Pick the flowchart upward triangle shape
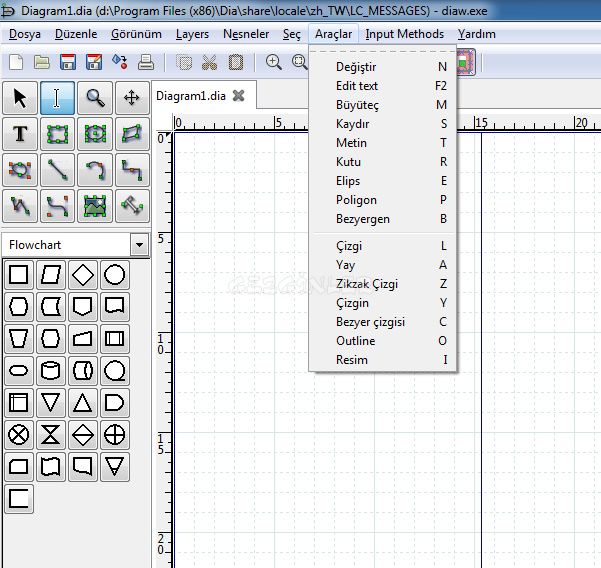601x568 pixels. pyautogui.click(x=83, y=403)
